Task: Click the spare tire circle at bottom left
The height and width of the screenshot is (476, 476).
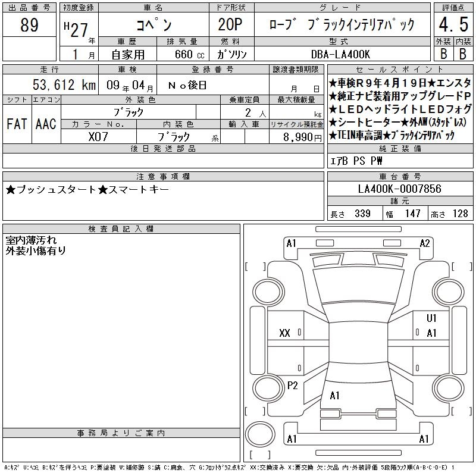Action: (x=260, y=434)
